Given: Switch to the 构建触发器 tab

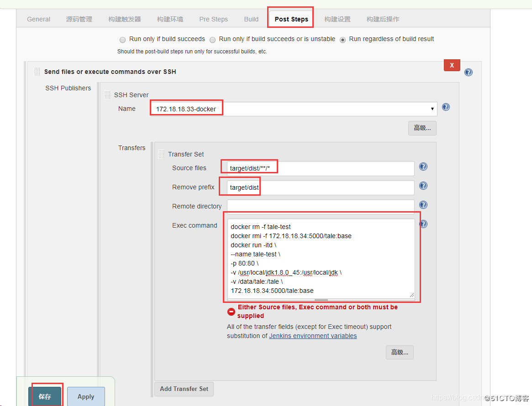Looking at the screenshot, I should tap(125, 19).
